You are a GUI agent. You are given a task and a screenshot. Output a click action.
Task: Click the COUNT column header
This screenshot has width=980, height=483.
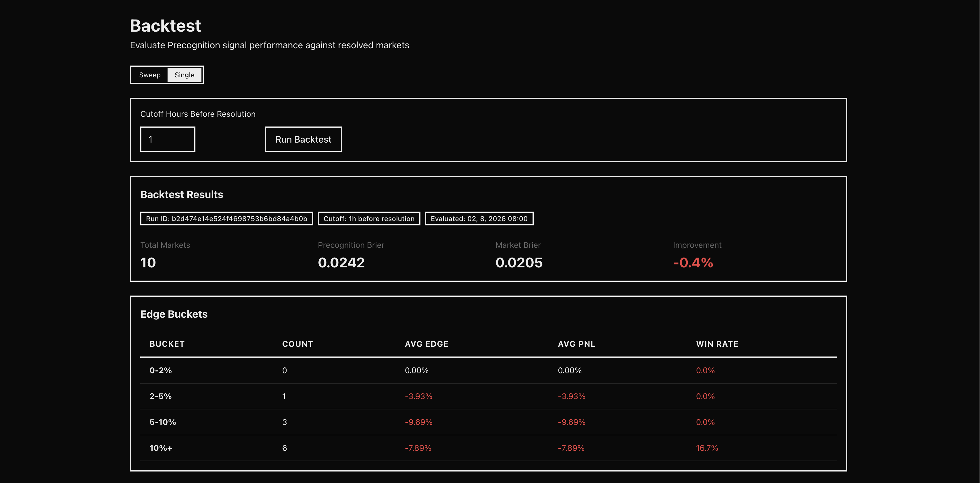click(297, 344)
